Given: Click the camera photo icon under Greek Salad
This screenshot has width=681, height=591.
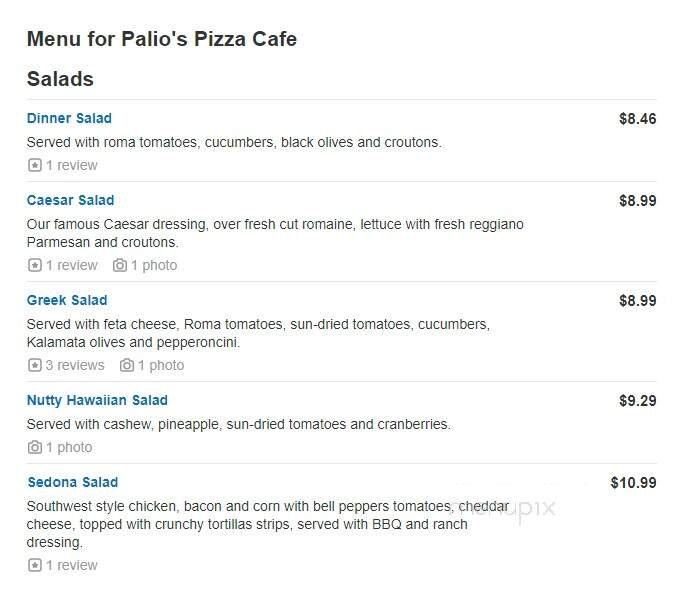Looking at the screenshot, I should coord(127,365).
